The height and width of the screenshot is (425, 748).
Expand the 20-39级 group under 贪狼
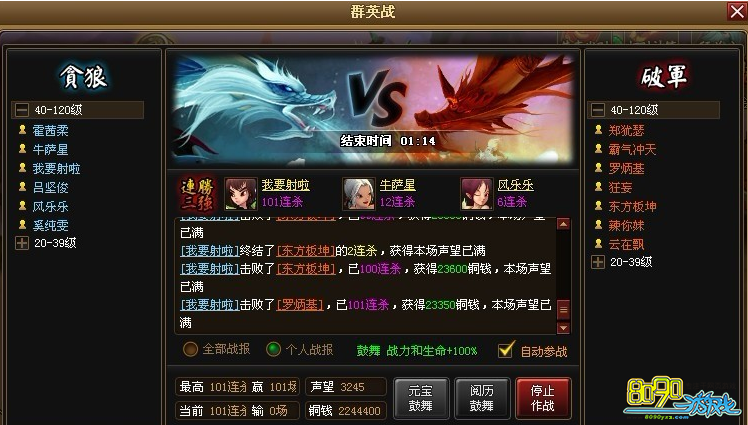(x=22, y=243)
